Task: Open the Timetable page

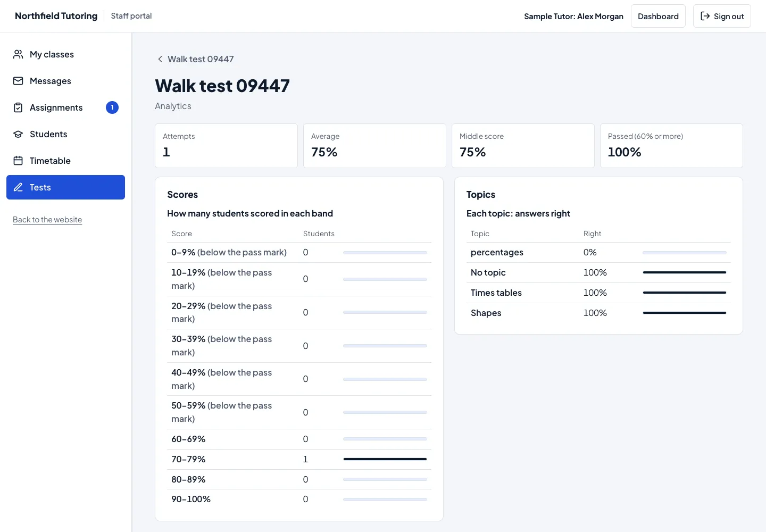Action: click(x=65, y=161)
